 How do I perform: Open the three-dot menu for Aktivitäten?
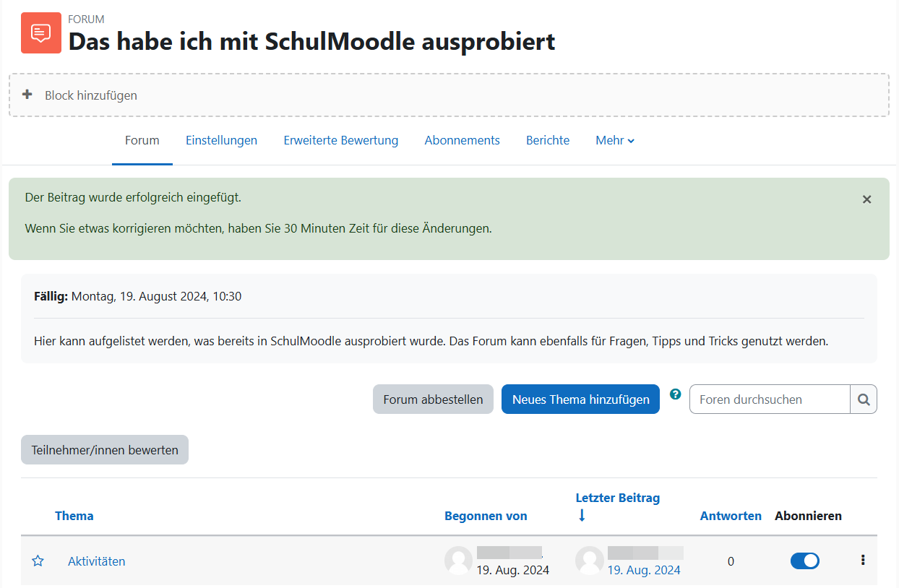point(863,560)
